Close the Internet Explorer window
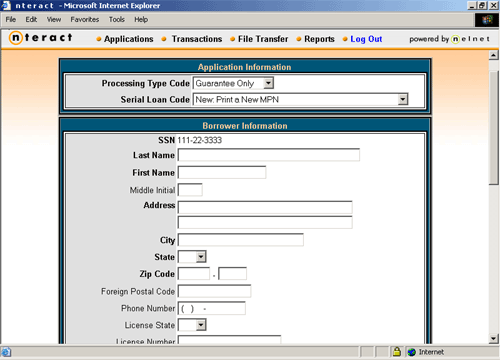 [x=493, y=6]
